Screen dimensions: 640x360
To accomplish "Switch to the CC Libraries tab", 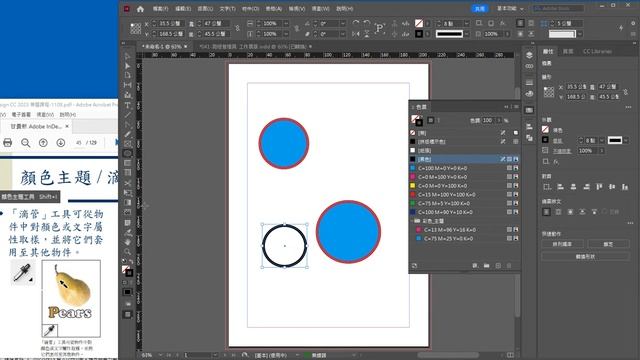I will pyautogui.click(x=597, y=51).
